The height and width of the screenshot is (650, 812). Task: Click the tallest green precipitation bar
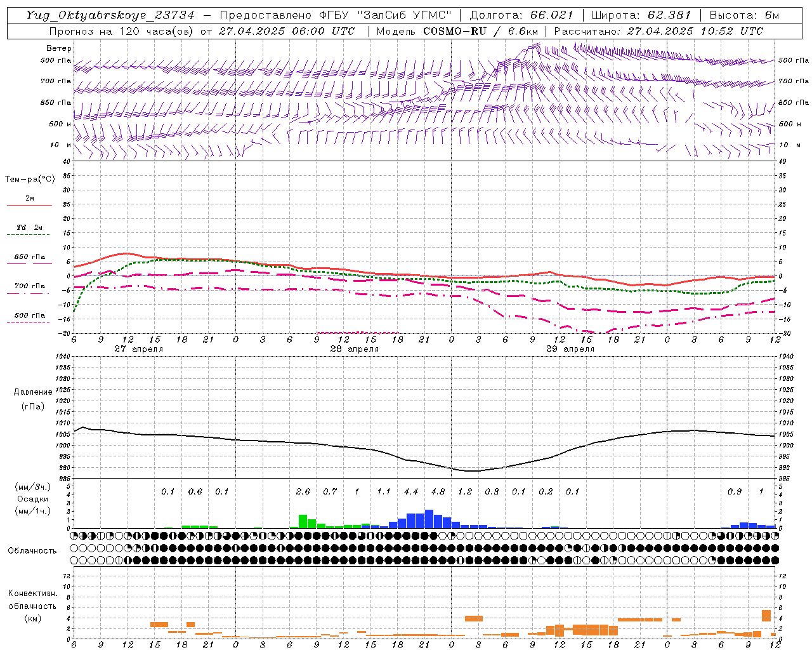(303, 522)
